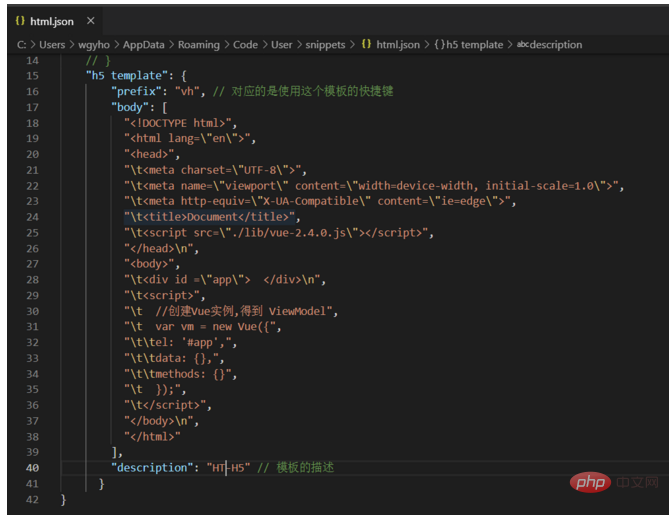Screen dimensions: 669x515
Task: Select the html.json editor tab
Action: pyautogui.click(x=55, y=21)
